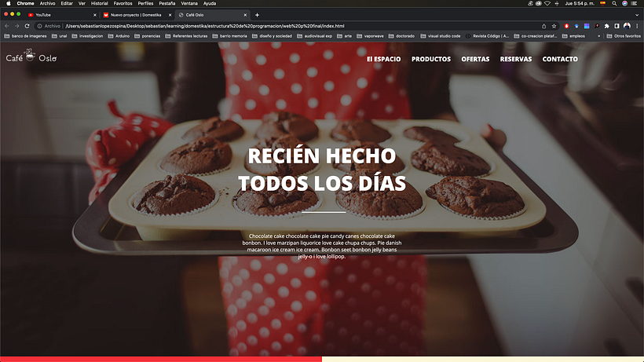Open the arte bookmark folder
The image size is (644, 362).
(x=344, y=36)
